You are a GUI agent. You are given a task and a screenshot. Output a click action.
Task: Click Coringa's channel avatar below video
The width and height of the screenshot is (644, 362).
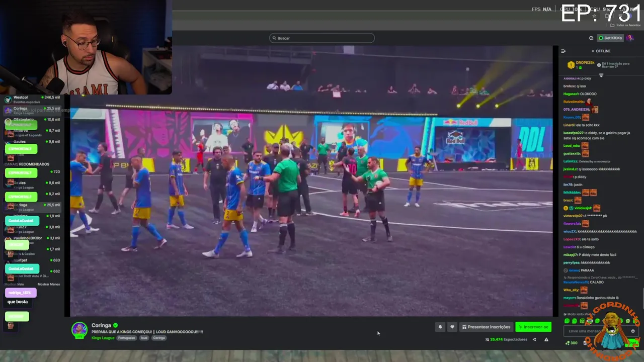[79, 330]
